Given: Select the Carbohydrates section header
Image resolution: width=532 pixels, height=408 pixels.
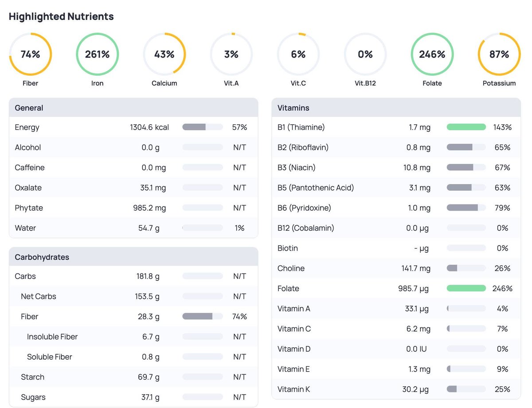Looking at the screenshot, I should click(x=133, y=257).
